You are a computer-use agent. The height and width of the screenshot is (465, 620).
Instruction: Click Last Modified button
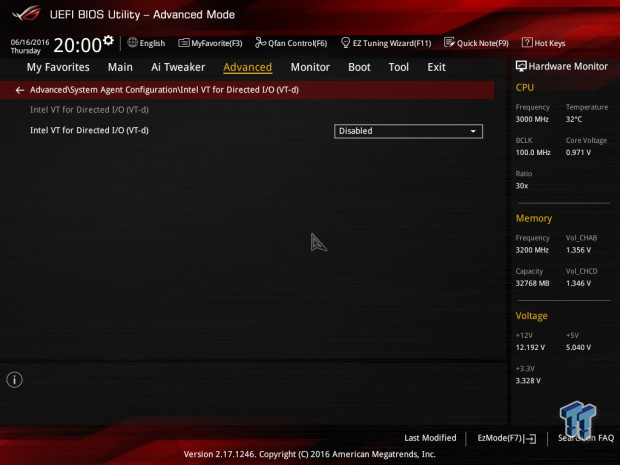pyautogui.click(x=430, y=438)
